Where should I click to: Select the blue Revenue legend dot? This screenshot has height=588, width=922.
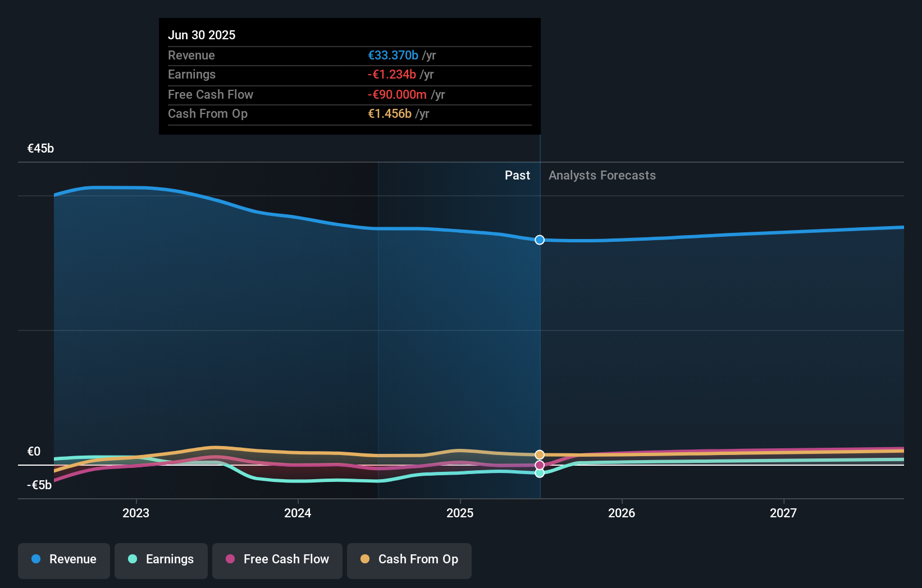(x=35, y=559)
